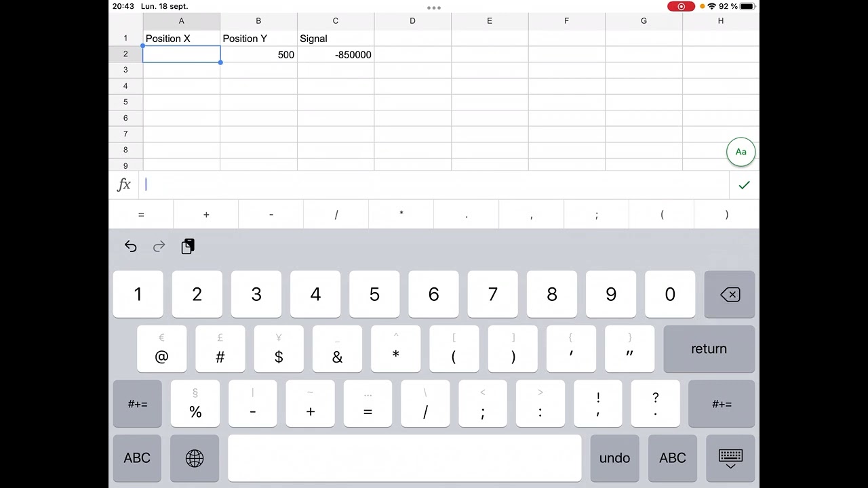The image size is (868, 488).
Task: Insert equals sign from formula shortcut bar
Action: [x=141, y=215]
